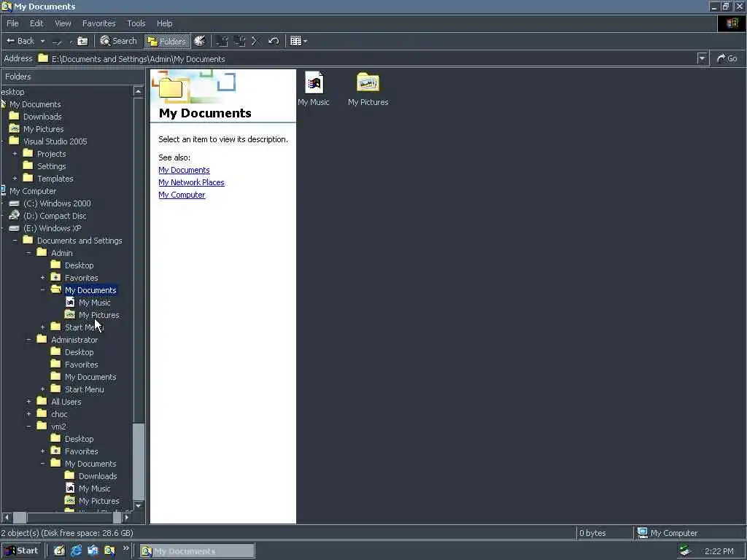Expand Favorites under Admin
Screen dimensions: 747x560
coord(42,278)
